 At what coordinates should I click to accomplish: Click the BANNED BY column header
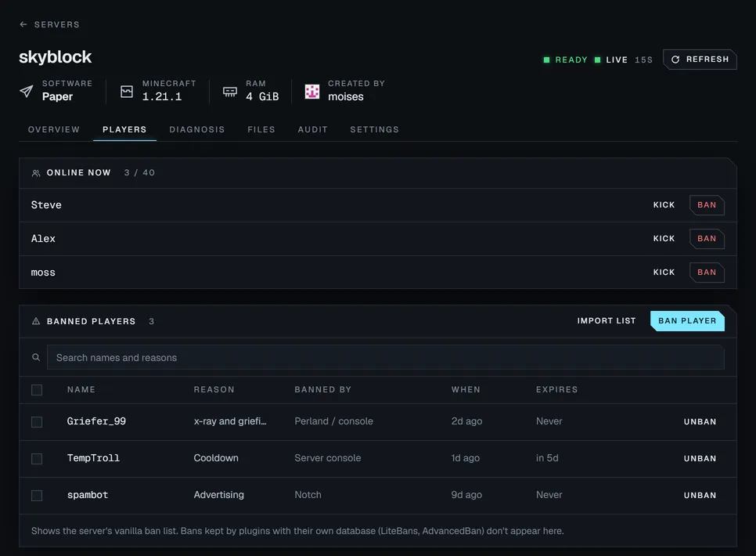point(323,389)
